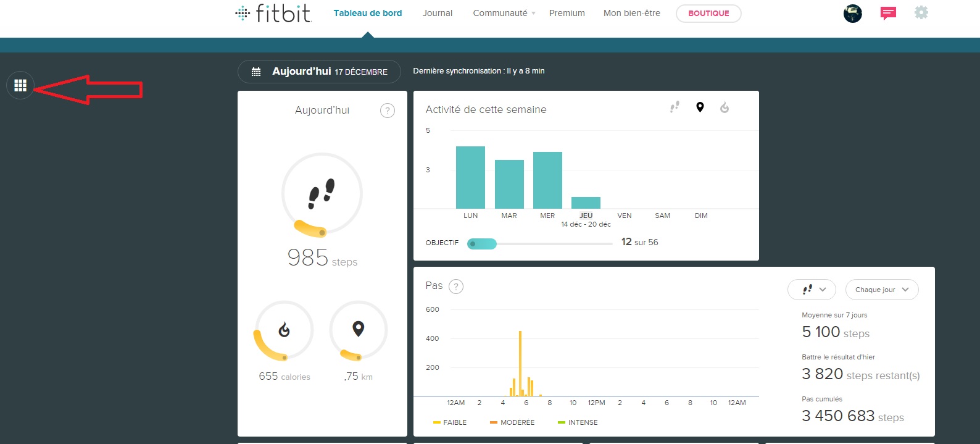
Task: Click the 3 820 steps restant(s) value
Action: 861,374
